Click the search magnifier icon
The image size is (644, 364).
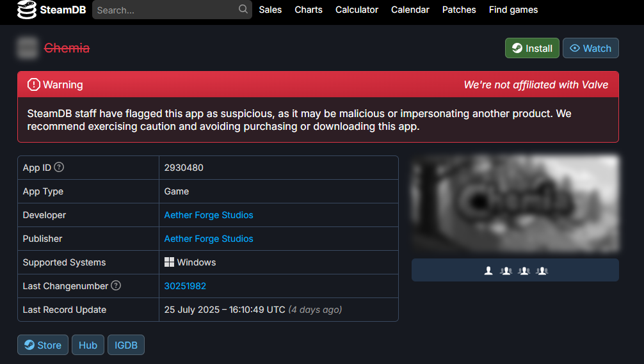[x=243, y=9]
